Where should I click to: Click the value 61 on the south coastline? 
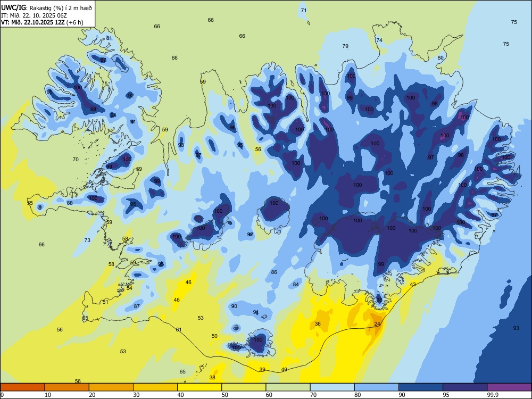coord(179,329)
